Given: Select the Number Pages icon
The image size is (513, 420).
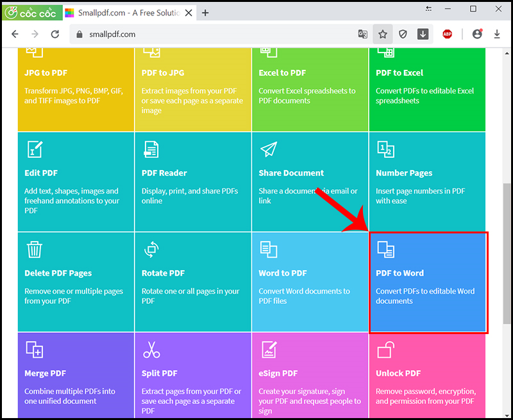Looking at the screenshot, I should click(385, 150).
